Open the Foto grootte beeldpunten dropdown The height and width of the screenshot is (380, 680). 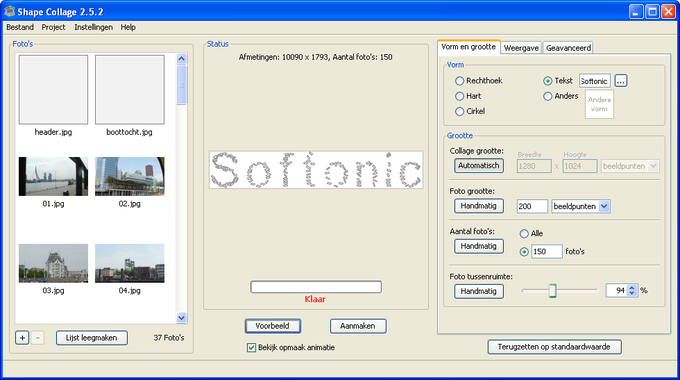pos(604,206)
